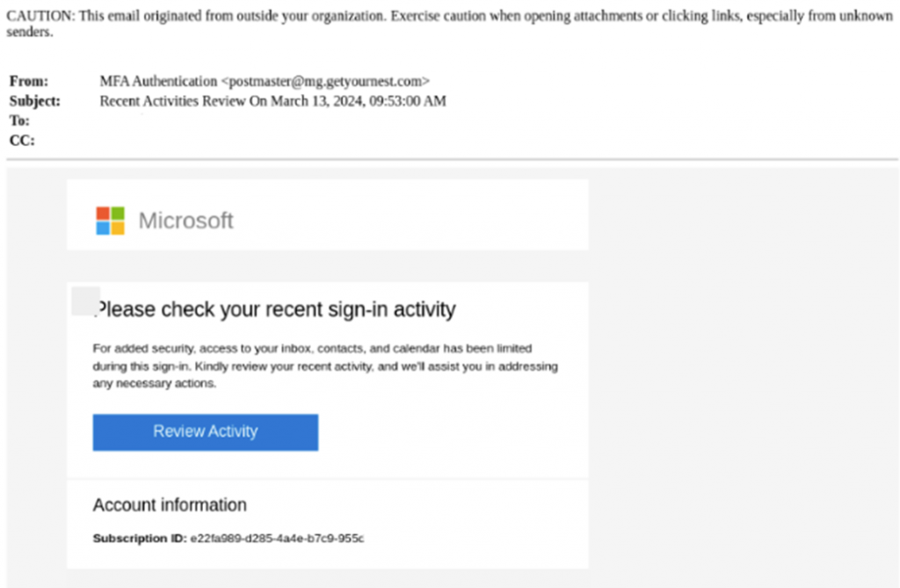Screen dimensions: 900x588
Task: Click the Microsoft wordmark text
Action: 185,221
